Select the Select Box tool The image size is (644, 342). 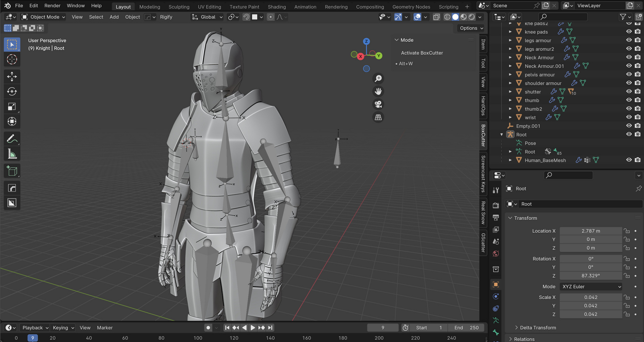pos(12,45)
